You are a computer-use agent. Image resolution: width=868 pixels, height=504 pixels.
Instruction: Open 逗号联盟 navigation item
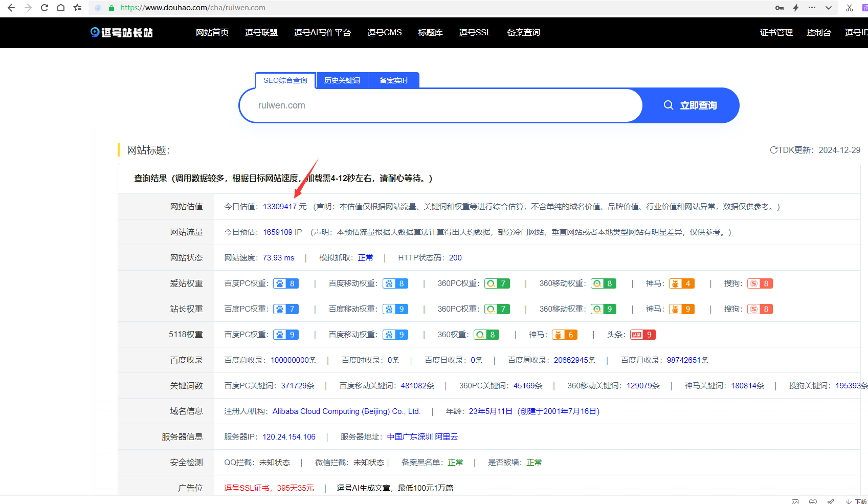point(261,32)
